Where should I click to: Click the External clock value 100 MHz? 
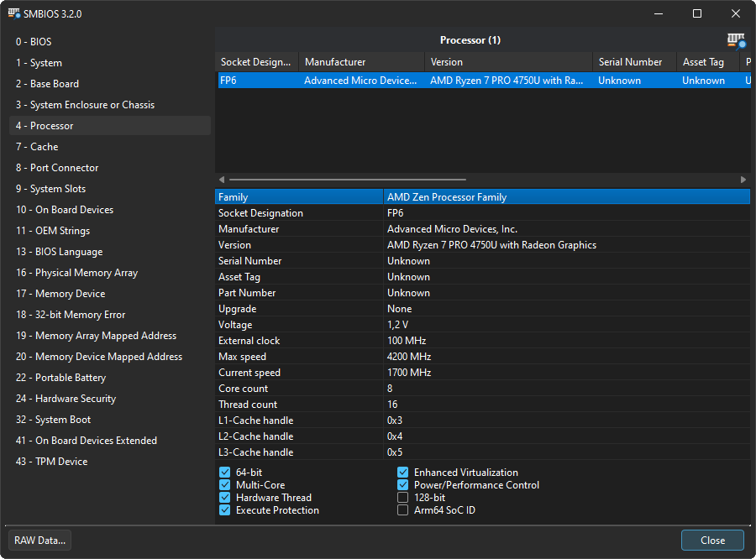(x=407, y=341)
